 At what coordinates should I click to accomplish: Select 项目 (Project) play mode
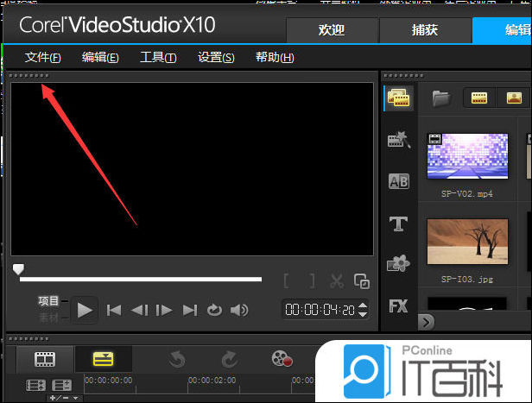tap(48, 300)
